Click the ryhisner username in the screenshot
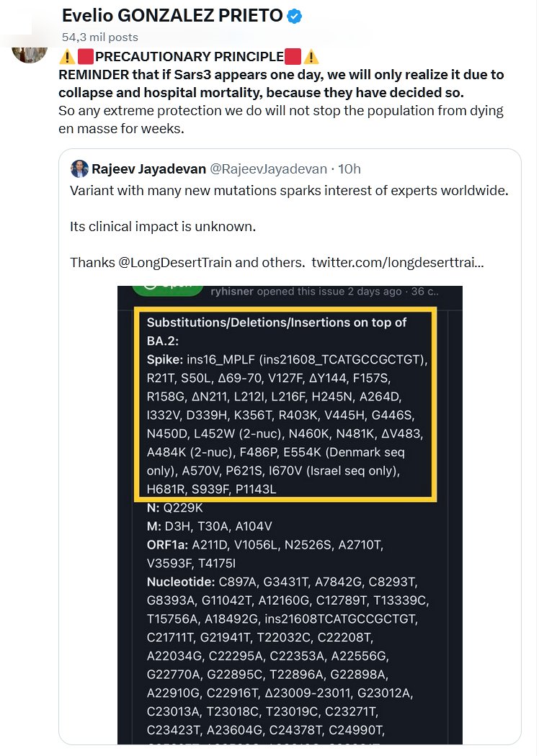539x756 pixels. tap(231, 292)
